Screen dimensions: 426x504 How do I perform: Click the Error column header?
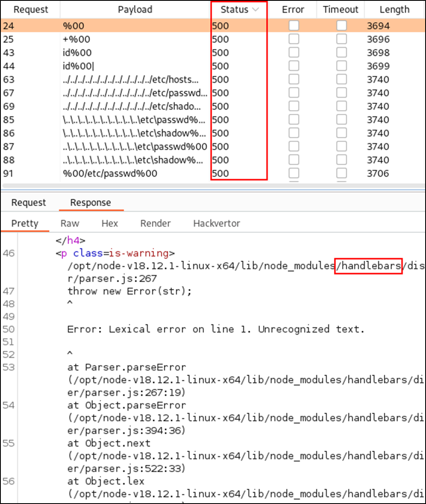293,9
